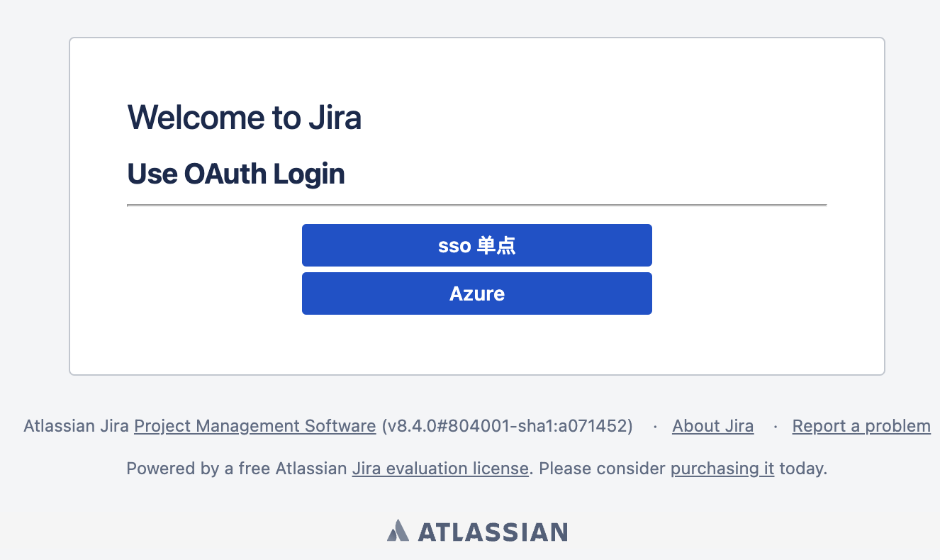Click the ATLASSIAN wordmark in the footer

coord(493,532)
